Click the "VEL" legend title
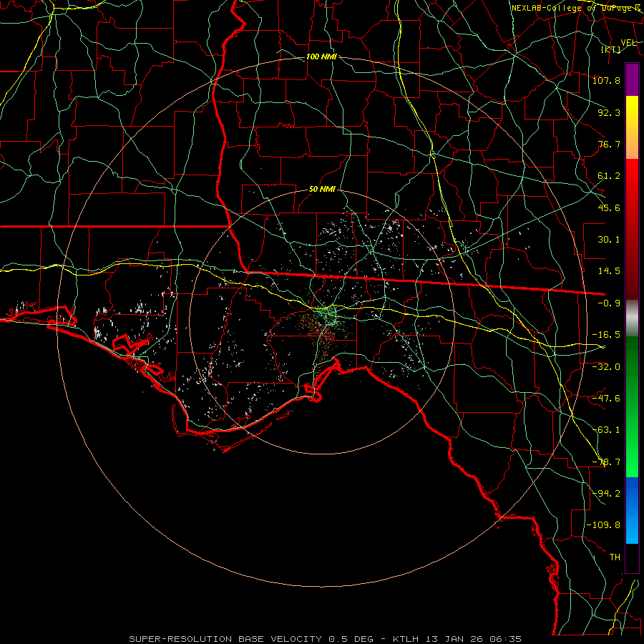 (629, 42)
